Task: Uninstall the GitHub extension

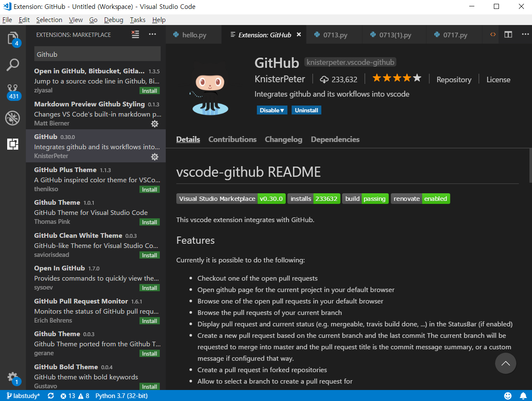Action: pos(306,110)
